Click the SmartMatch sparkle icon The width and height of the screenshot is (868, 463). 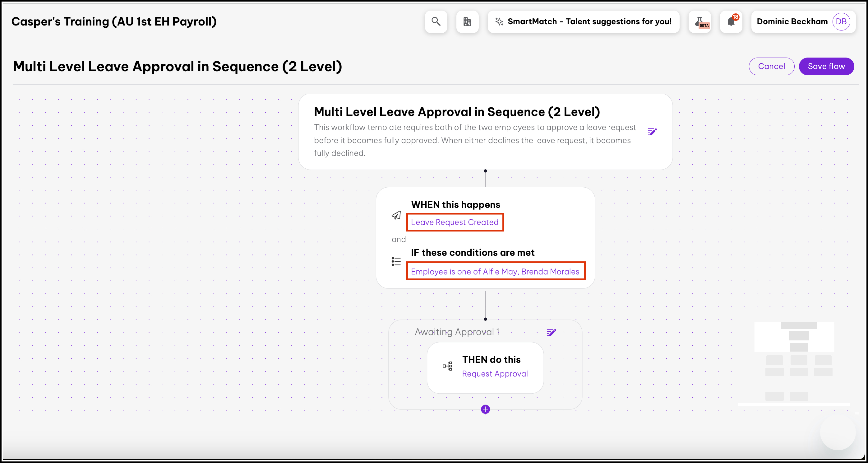pyautogui.click(x=499, y=21)
